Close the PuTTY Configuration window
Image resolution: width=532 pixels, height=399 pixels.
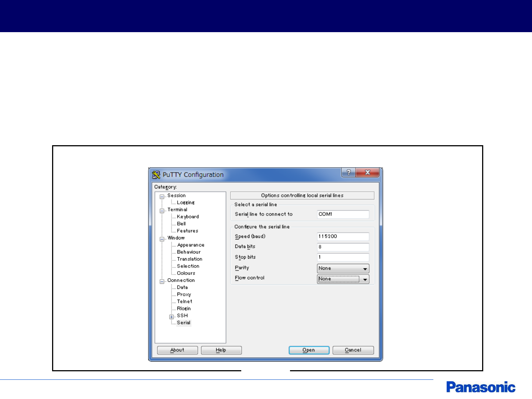[367, 173]
